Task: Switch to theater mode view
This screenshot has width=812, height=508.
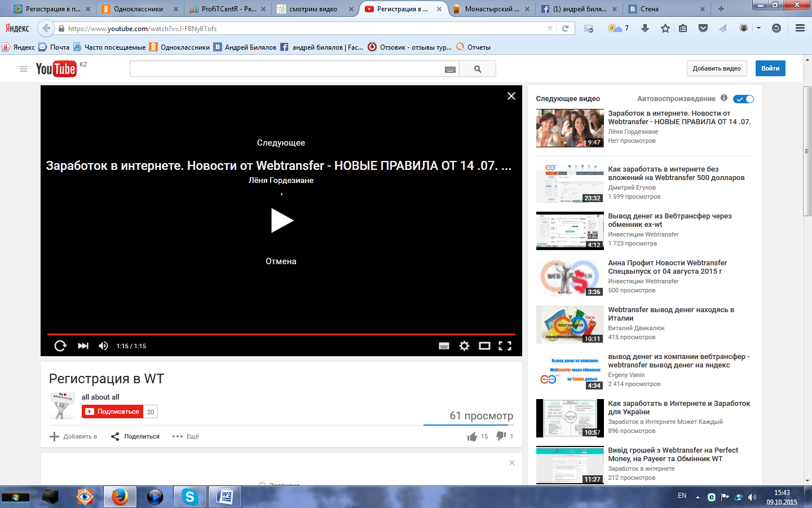Action: click(484, 346)
